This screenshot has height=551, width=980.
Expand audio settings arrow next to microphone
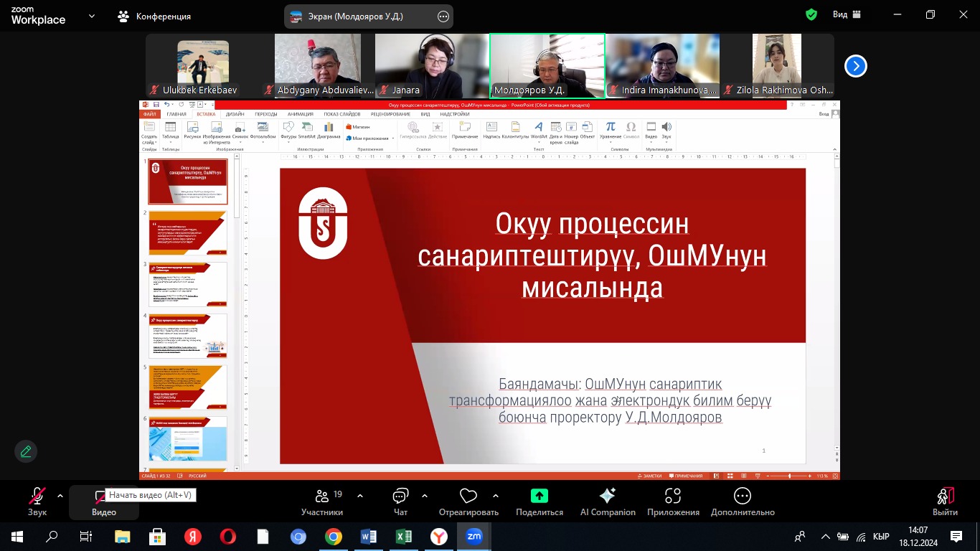tap(60, 496)
